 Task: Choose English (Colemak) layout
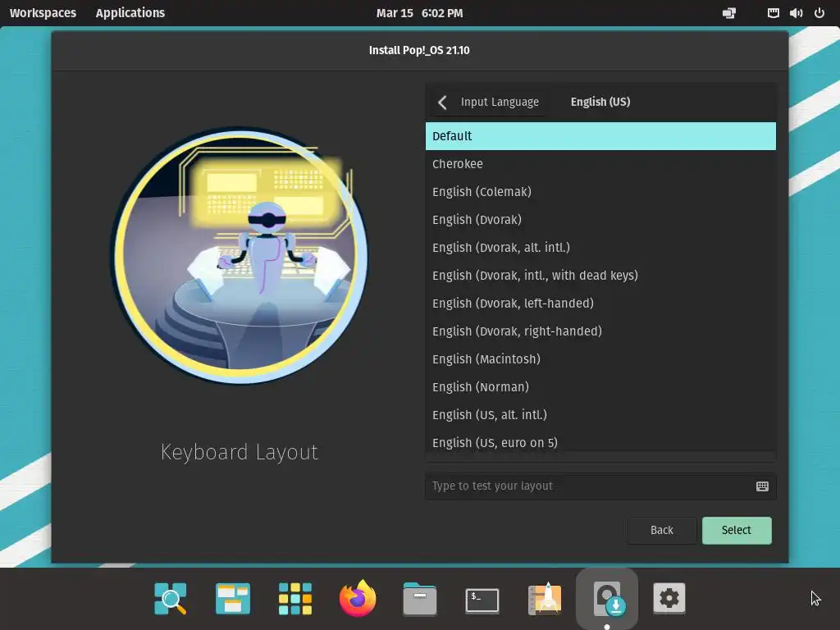pos(600,192)
